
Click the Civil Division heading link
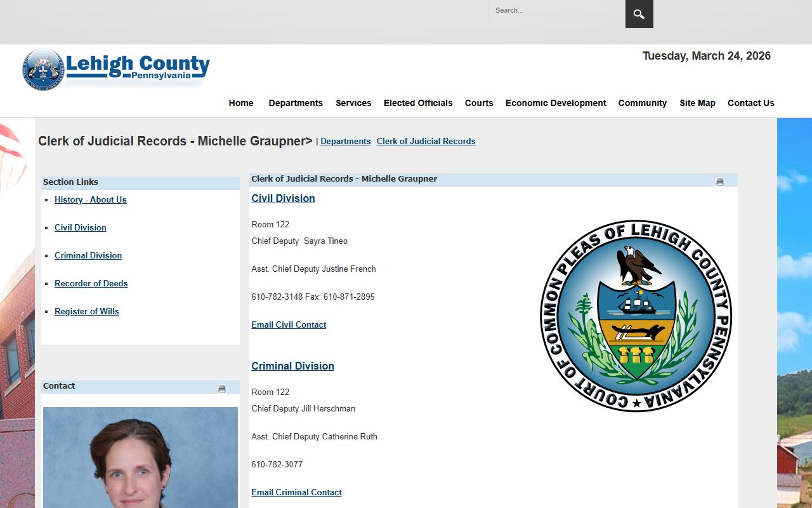(x=283, y=198)
